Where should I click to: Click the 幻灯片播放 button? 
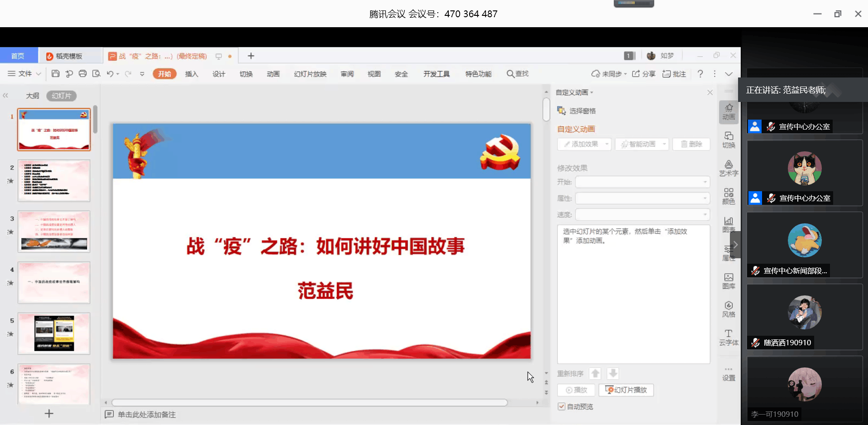click(626, 390)
